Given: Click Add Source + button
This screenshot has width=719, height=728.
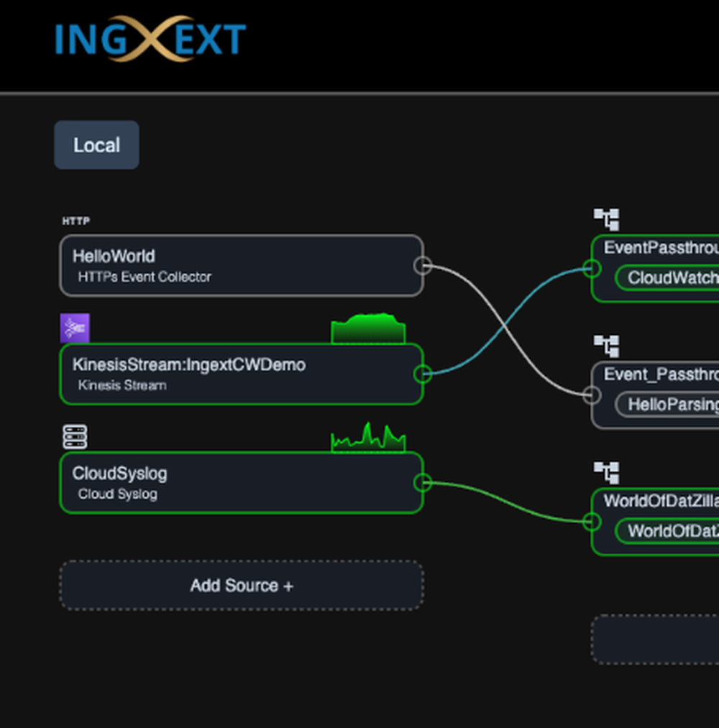Looking at the screenshot, I should [242, 586].
